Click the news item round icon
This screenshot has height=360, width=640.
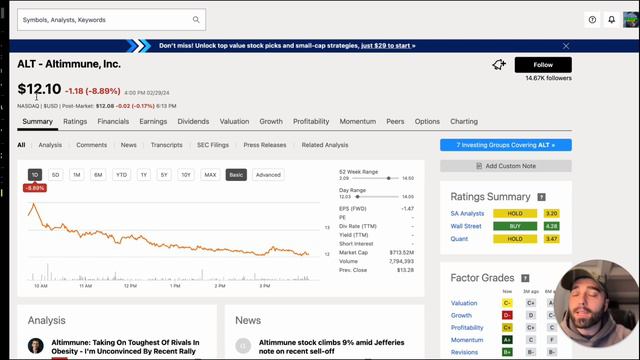[x=243, y=346]
